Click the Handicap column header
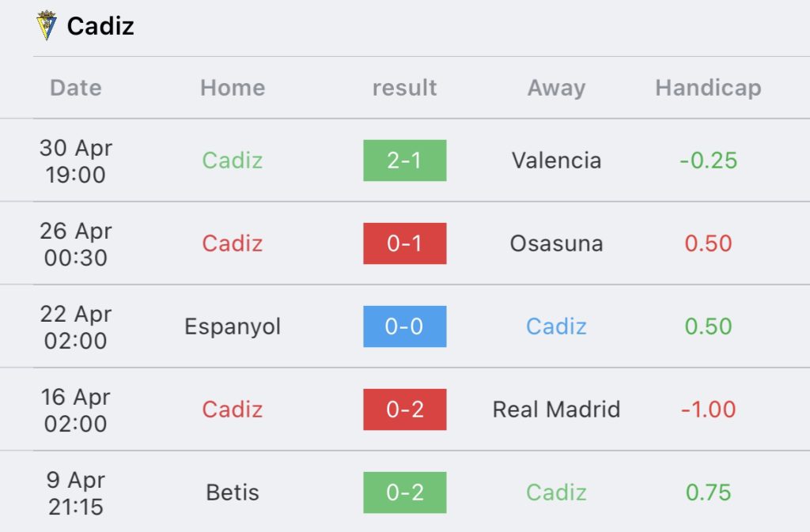 (x=708, y=89)
